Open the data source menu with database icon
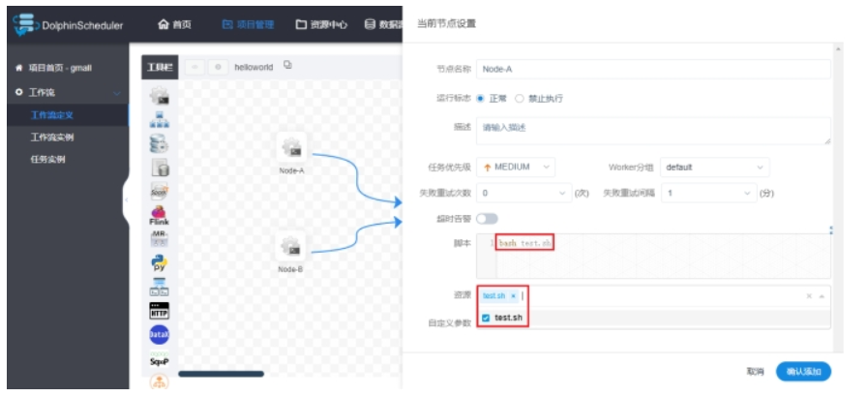The image size is (868, 397). pos(383,25)
